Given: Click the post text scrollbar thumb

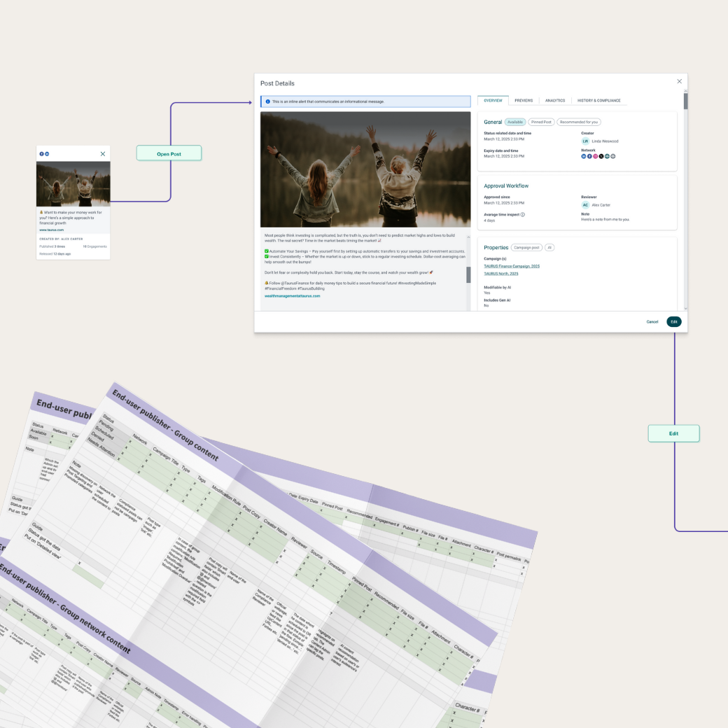Looking at the screenshot, I should pyautogui.click(x=468, y=274).
